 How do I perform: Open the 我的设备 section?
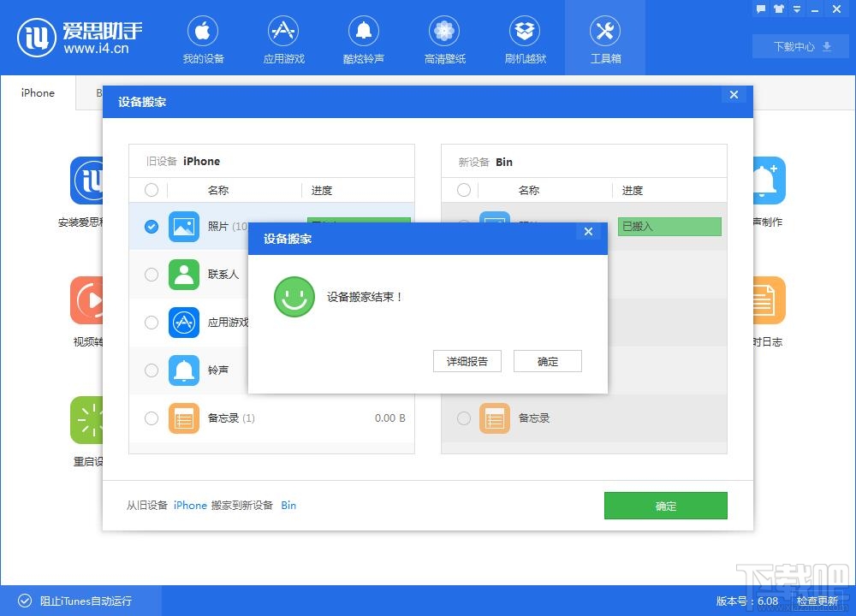click(202, 38)
